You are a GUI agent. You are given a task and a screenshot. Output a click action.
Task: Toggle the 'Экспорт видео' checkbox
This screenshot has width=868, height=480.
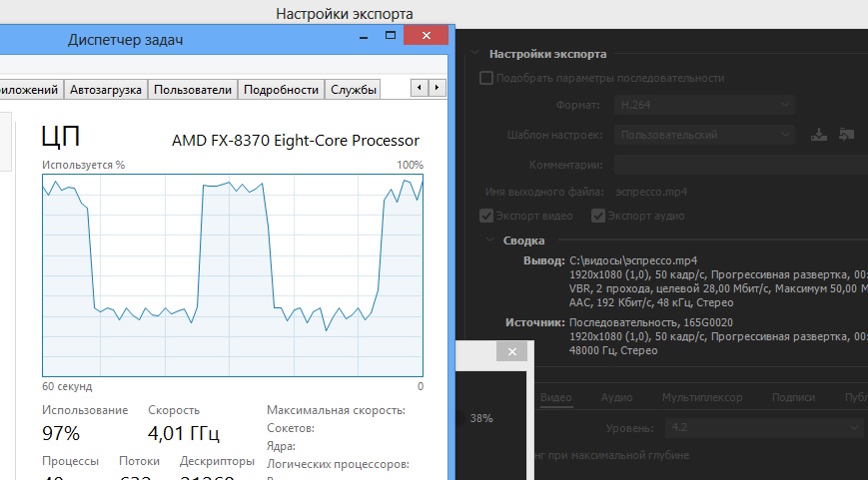pyautogui.click(x=486, y=215)
